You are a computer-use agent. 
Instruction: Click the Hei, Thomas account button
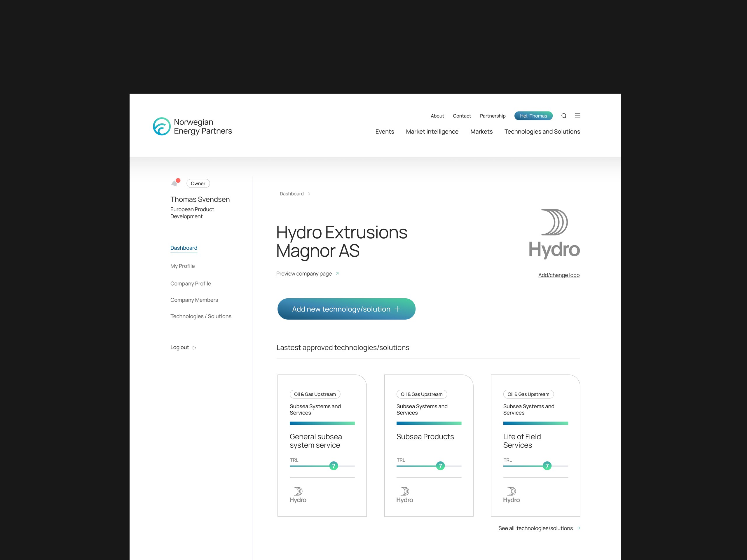(x=533, y=116)
